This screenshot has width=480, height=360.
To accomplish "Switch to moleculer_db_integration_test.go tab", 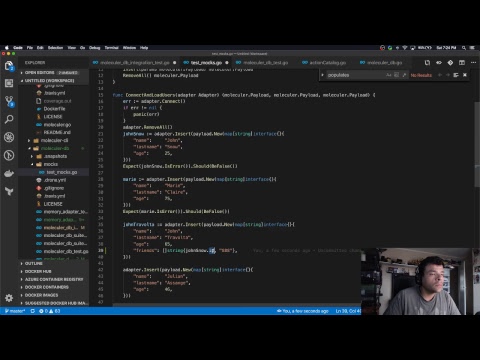I will pos(134,63).
